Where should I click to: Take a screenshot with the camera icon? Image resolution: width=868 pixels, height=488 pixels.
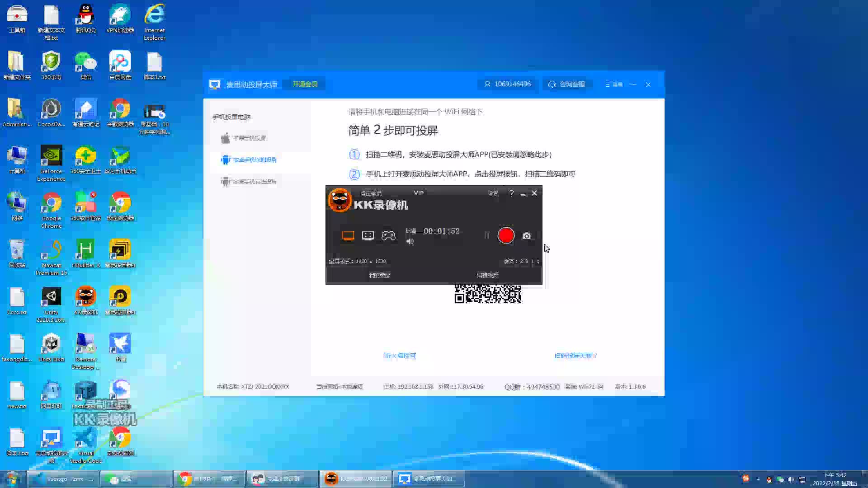click(x=527, y=236)
